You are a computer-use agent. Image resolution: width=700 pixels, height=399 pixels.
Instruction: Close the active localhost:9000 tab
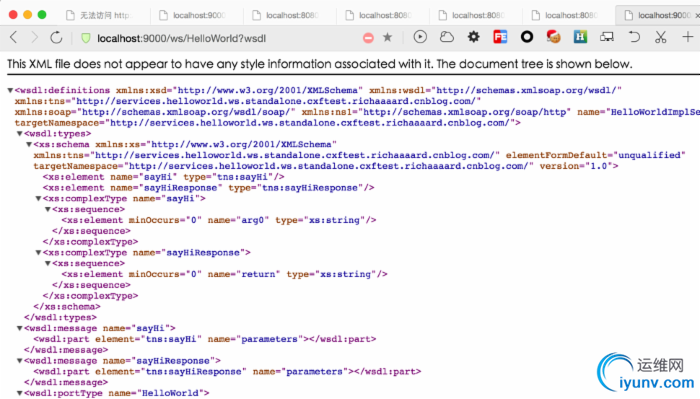697,15
